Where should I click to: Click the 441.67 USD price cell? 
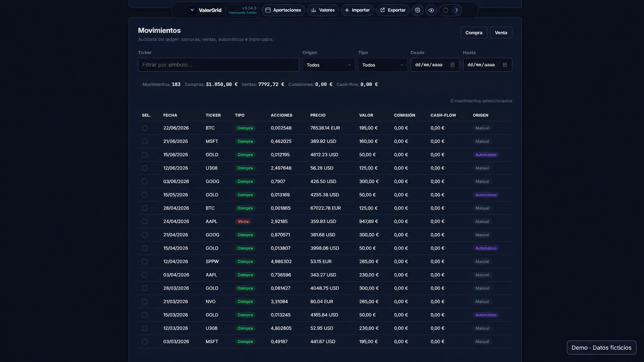coord(323,341)
